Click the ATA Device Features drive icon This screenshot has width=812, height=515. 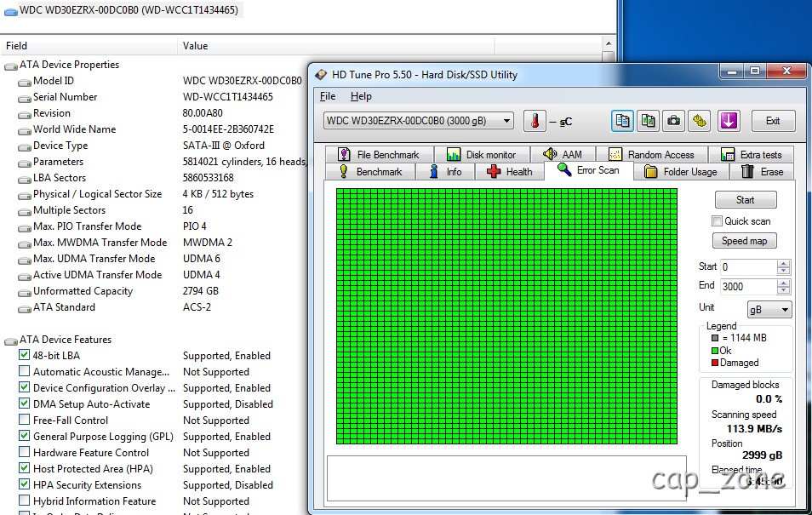tap(10, 340)
